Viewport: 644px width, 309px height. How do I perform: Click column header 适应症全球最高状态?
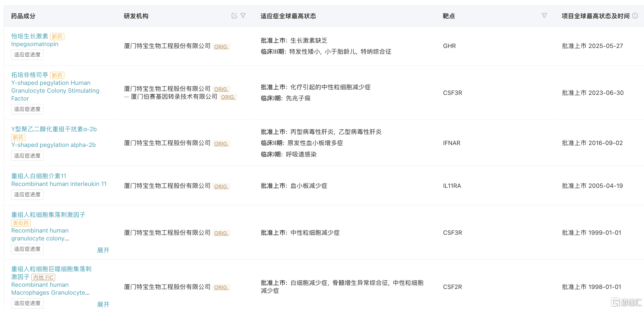pos(288,16)
